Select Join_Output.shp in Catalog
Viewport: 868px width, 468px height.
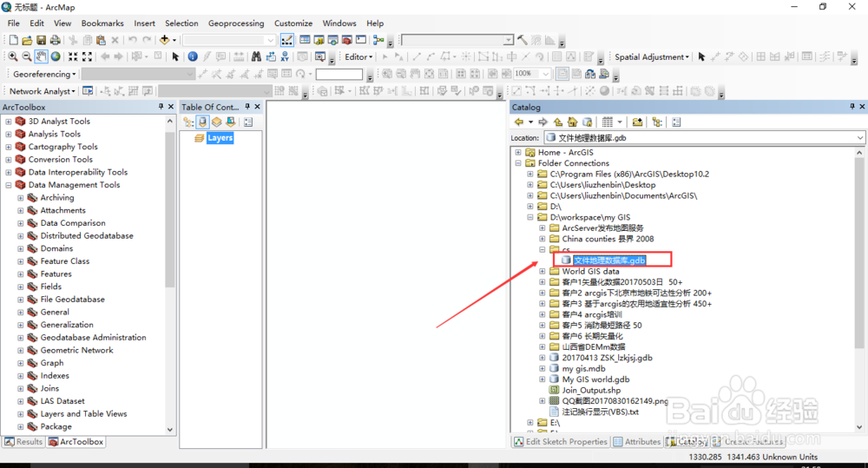[x=591, y=390]
